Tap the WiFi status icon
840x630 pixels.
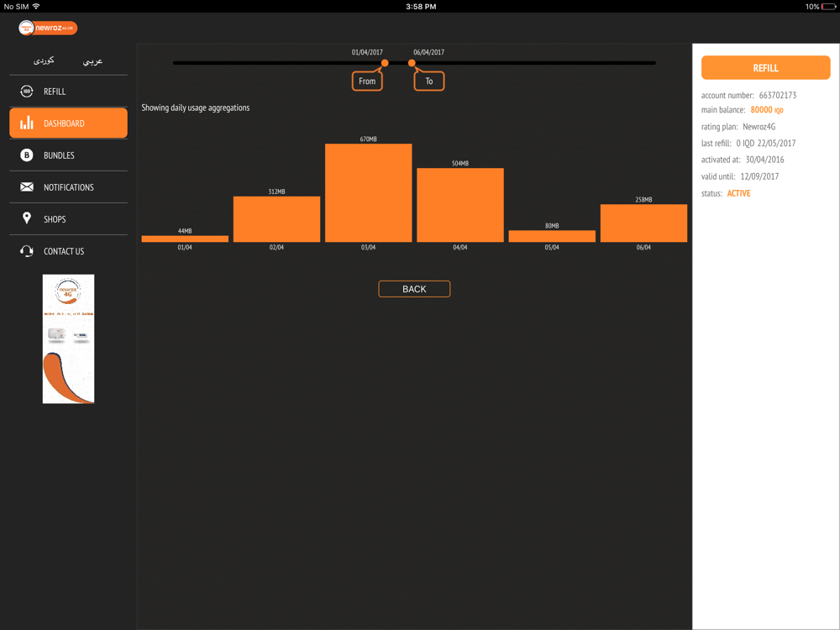tap(36, 7)
